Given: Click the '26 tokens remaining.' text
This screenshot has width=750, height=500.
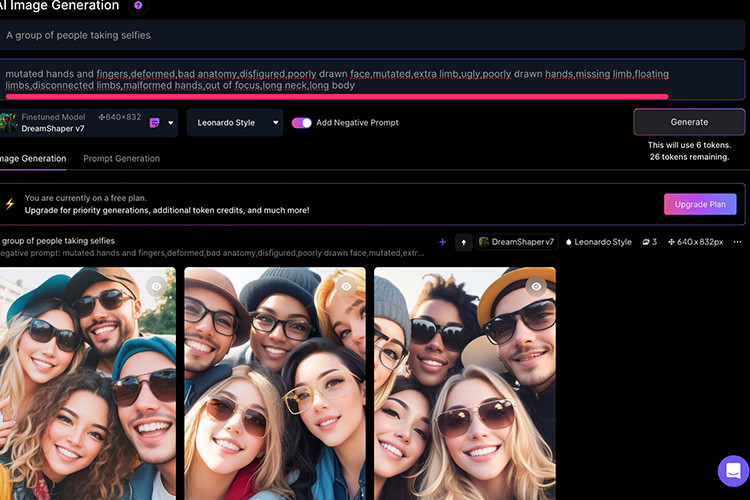Looking at the screenshot, I should click(x=689, y=157).
